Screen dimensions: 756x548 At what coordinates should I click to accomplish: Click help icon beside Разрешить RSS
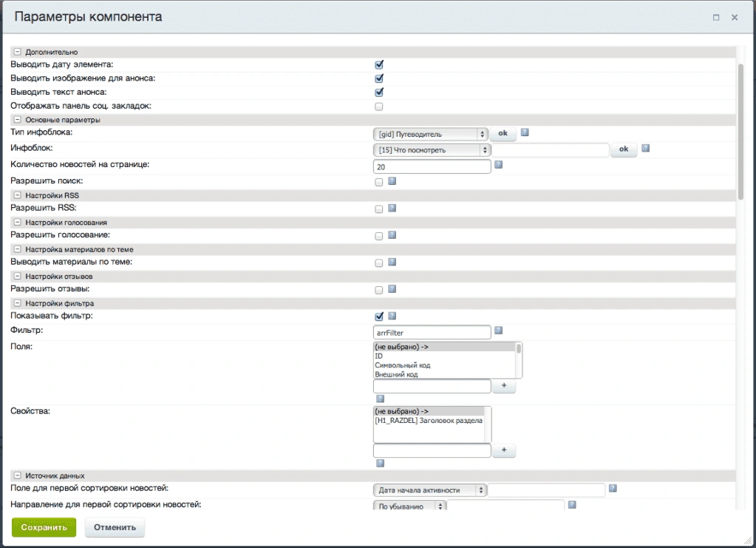[x=392, y=209]
